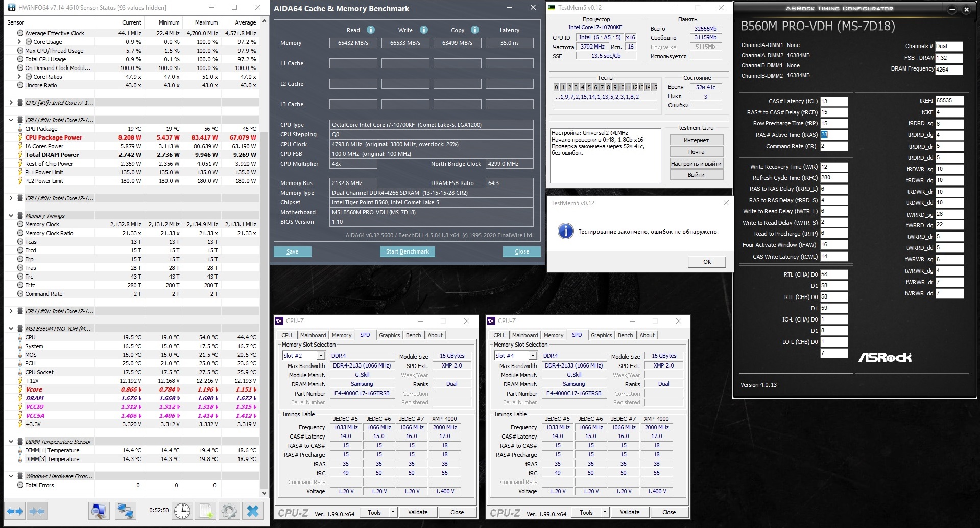Switch to Memory tab in Slot #2 CPU-Z
980x528 pixels.
[x=342, y=335]
